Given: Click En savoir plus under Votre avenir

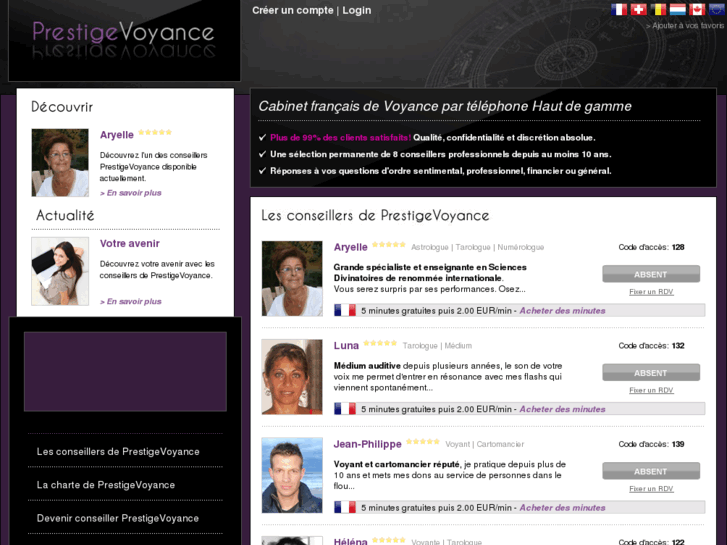Looking at the screenshot, I should (x=131, y=301).
